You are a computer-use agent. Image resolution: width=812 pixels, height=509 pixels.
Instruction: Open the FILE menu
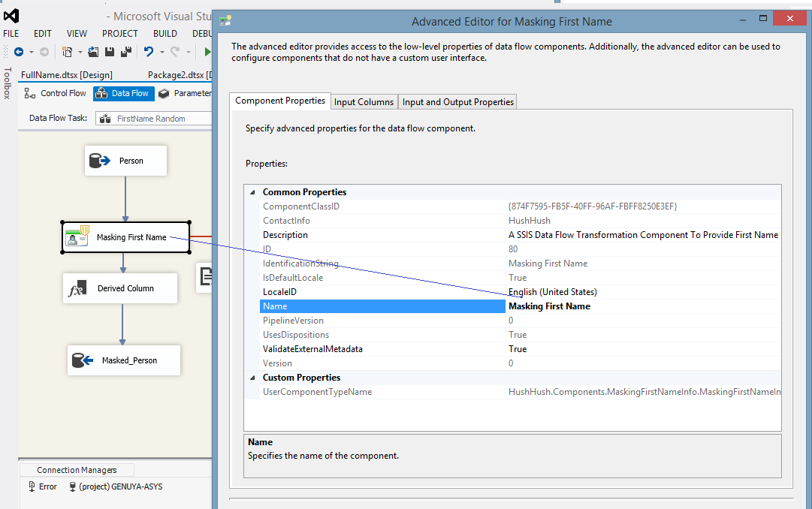11,34
